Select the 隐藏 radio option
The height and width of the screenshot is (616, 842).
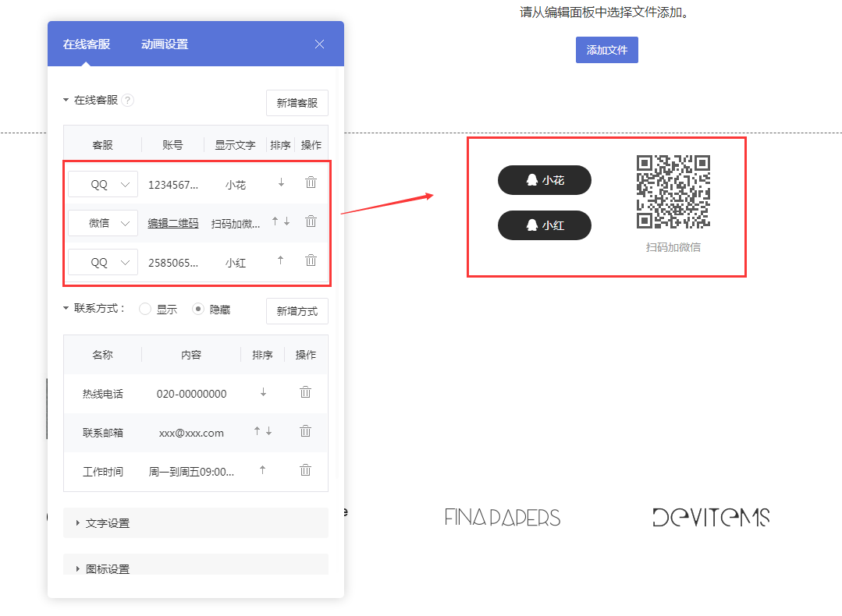tap(198, 309)
